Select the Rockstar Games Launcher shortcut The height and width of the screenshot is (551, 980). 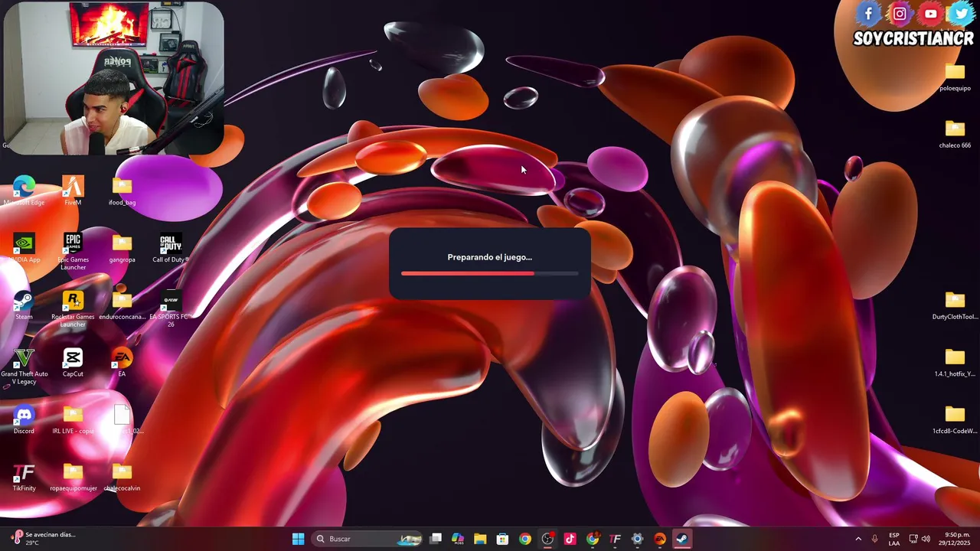point(73,308)
